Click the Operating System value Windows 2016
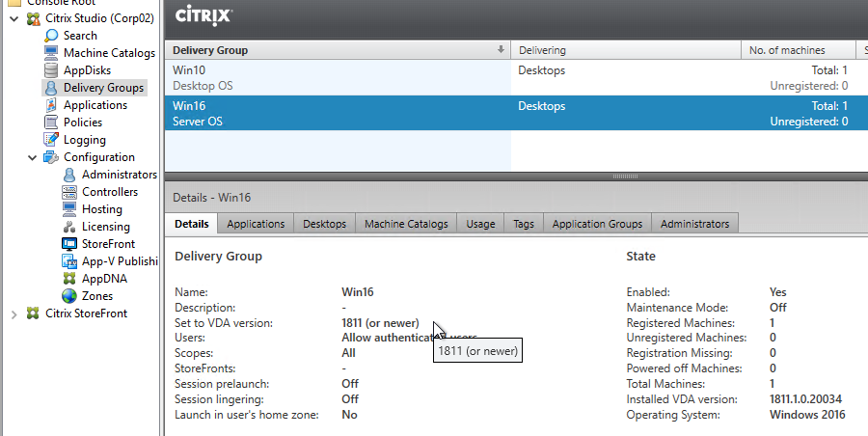Image resolution: width=868 pixels, height=436 pixels. [807, 415]
